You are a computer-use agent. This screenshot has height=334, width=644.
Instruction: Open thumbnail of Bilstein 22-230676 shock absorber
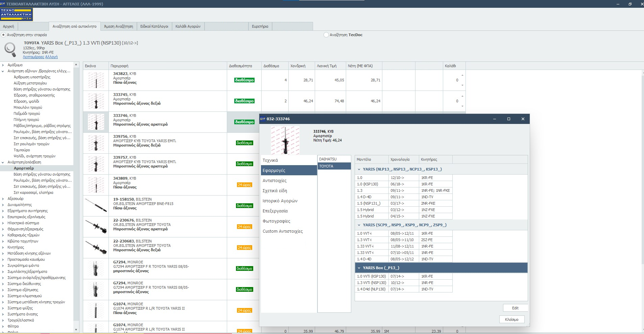point(96,227)
